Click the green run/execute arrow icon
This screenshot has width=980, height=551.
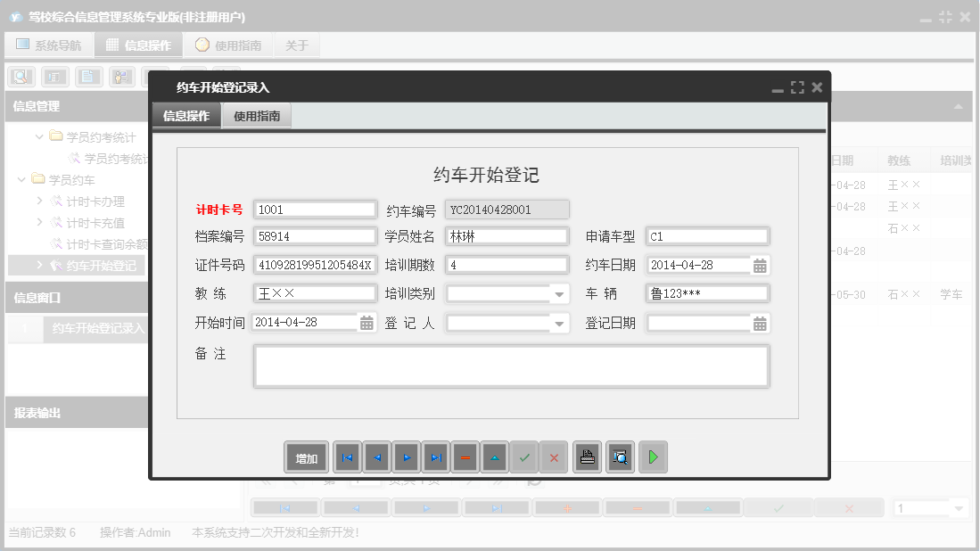pyautogui.click(x=653, y=456)
